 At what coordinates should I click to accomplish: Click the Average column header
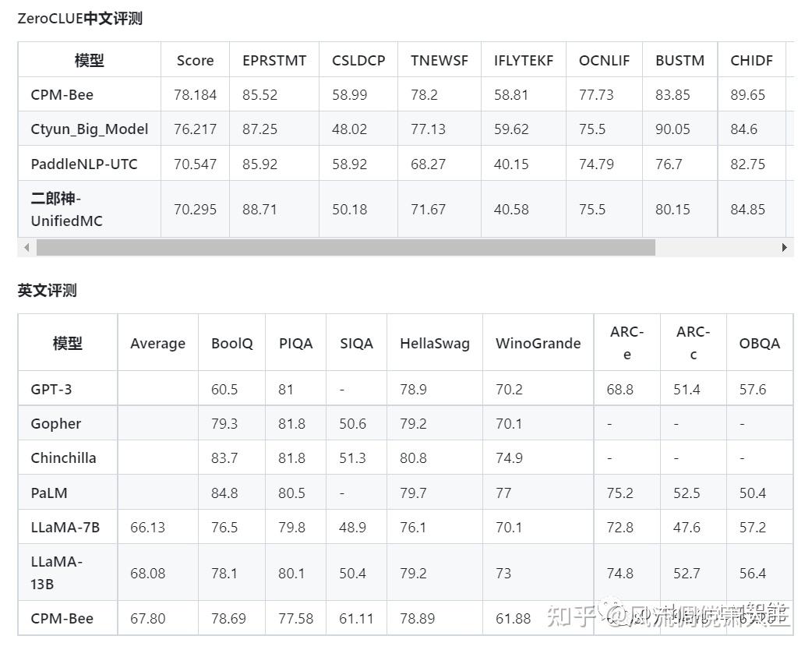point(157,344)
